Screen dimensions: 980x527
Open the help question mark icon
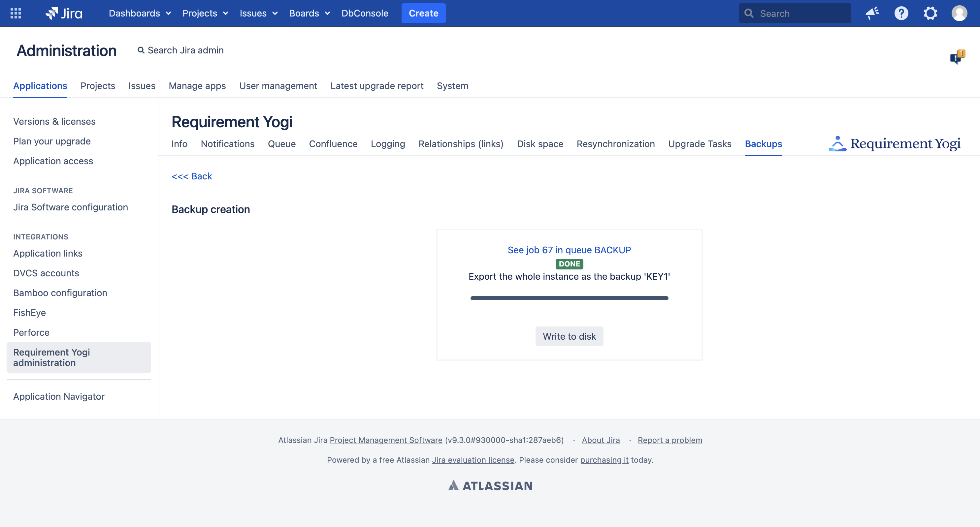901,13
